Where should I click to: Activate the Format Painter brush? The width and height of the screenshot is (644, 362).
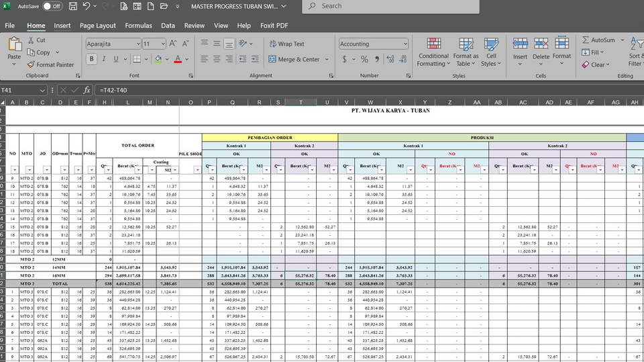31,64
